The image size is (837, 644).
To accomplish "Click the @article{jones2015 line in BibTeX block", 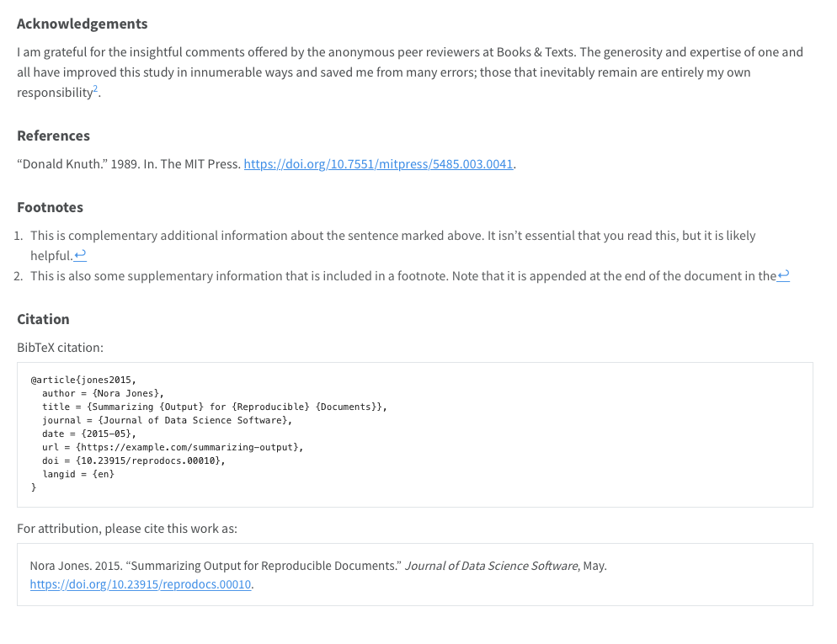I will (83, 380).
